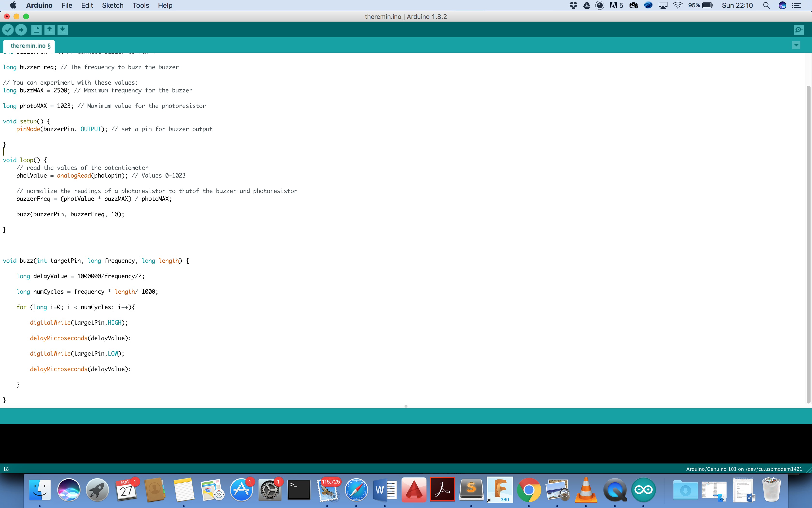Click the 'long delayValue' declaration line
812x508 pixels.
click(80, 276)
